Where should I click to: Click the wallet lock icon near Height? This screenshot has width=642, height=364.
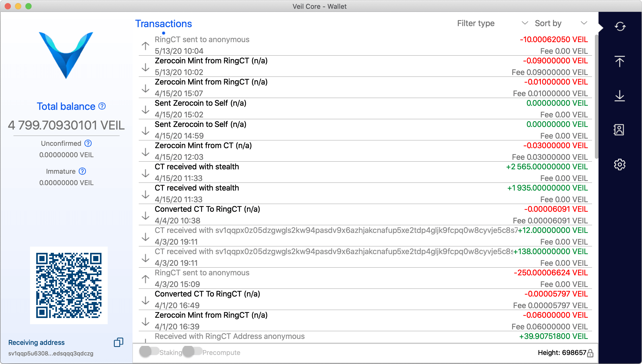click(590, 353)
